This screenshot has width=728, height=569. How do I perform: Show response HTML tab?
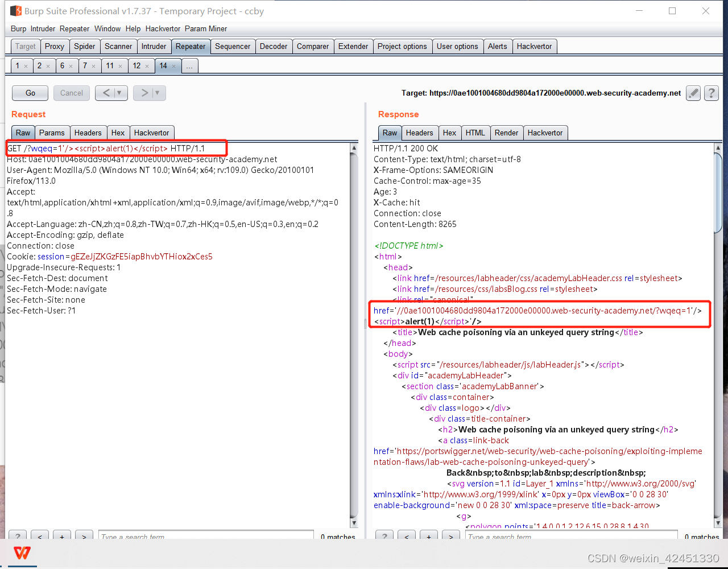pyautogui.click(x=475, y=133)
